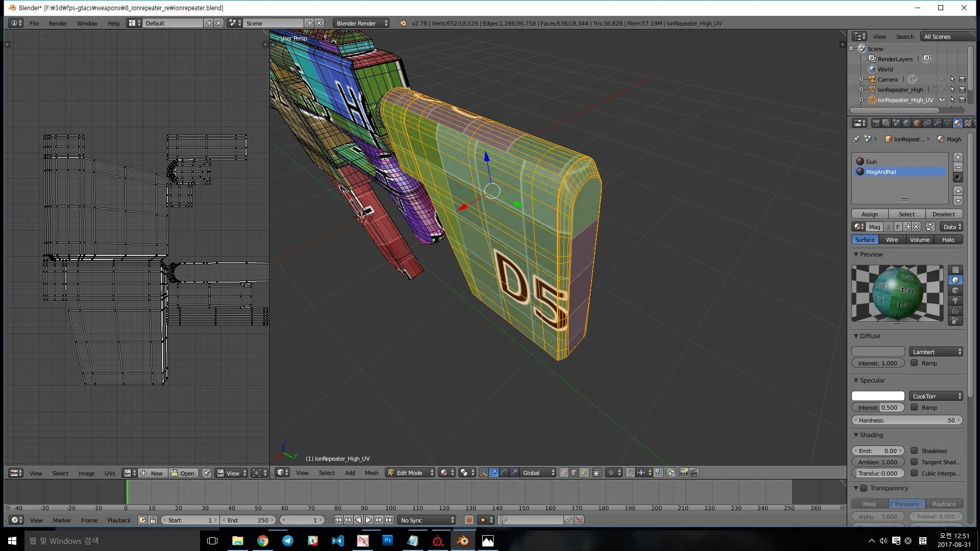This screenshot has width=980, height=551.
Task: Enable the Transparency checkbox
Action: coord(864,488)
